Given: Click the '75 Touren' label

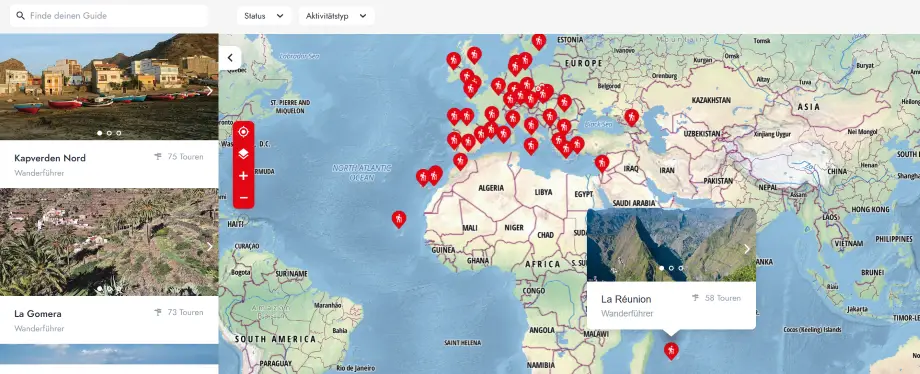Looking at the screenshot, I should pyautogui.click(x=185, y=157).
